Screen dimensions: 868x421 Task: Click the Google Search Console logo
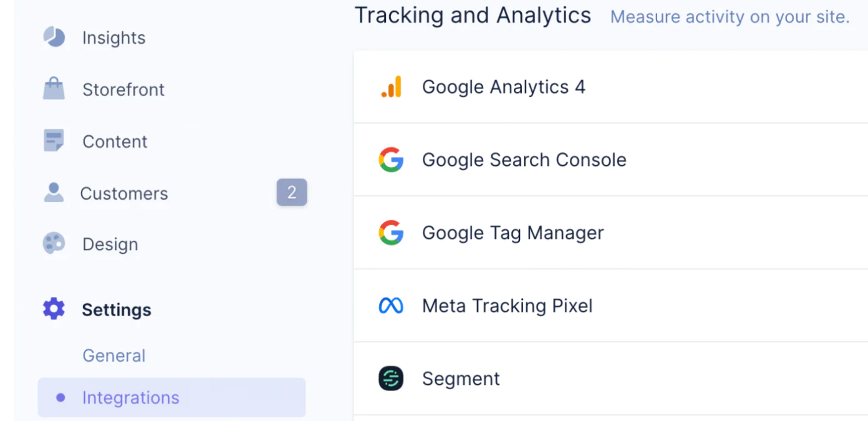[391, 160]
